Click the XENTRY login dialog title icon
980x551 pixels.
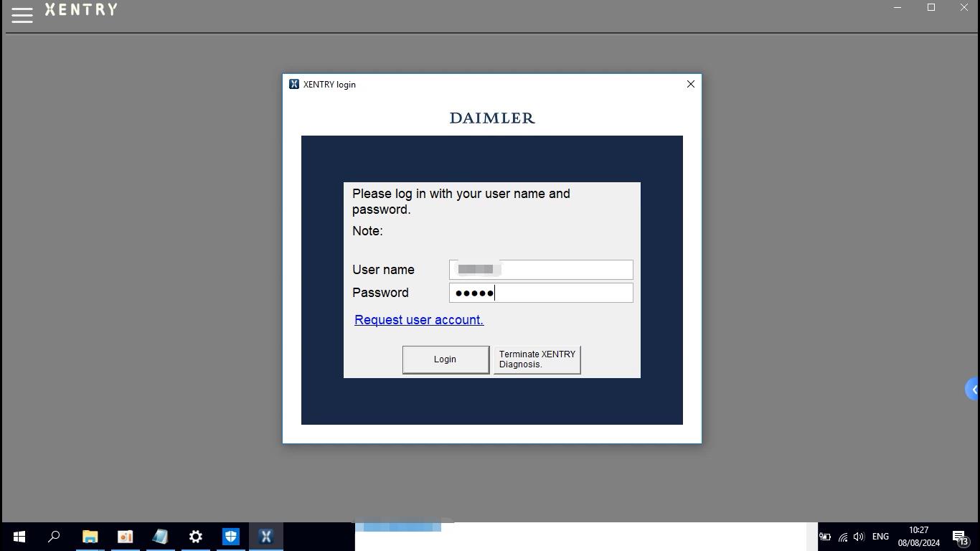294,84
